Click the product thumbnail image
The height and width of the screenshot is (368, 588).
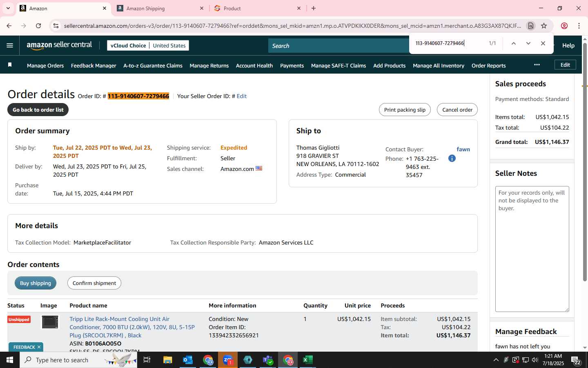tap(50, 322)
